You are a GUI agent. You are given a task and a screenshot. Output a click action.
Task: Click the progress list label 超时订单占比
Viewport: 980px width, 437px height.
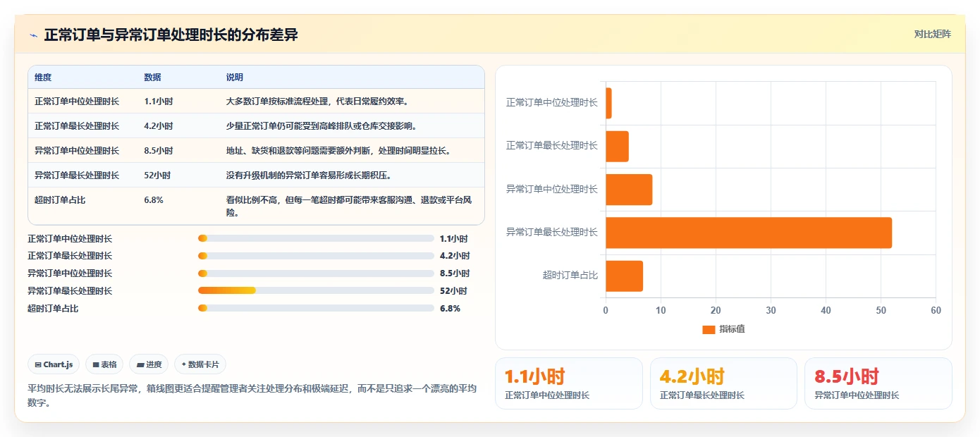coord(53,309)
